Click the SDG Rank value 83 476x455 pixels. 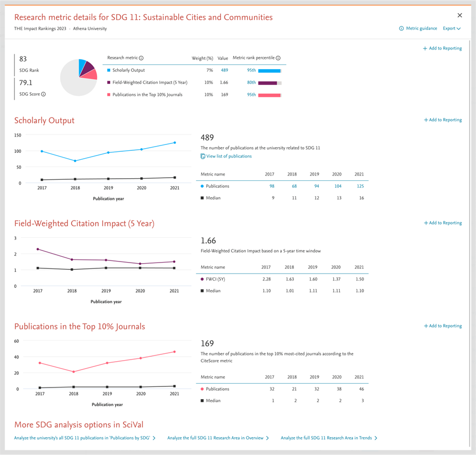tap(23, 59)
